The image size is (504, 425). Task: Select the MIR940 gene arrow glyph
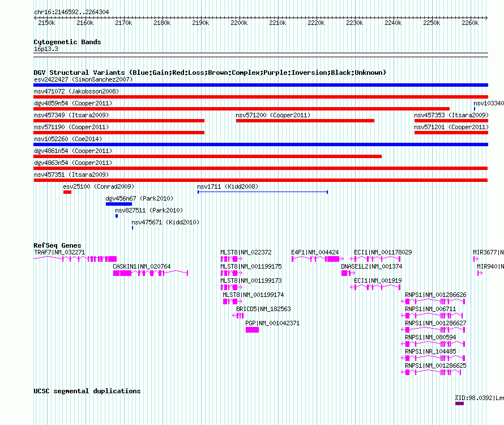[480, 273]
